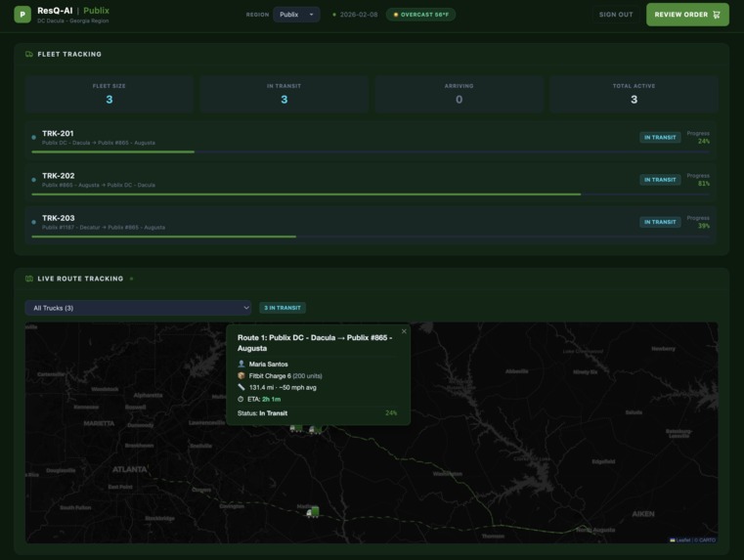Click the Overcast 56°F weather badge
Image resolution: width=744 pixels, height=560 pixels.
click(x=420, y=15)
